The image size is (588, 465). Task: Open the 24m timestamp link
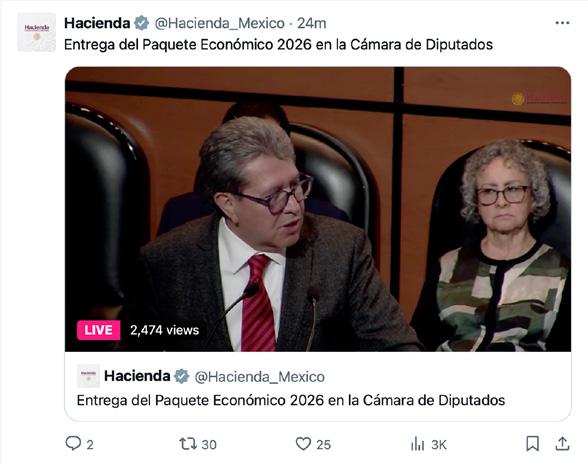click(x=312, y=23)
